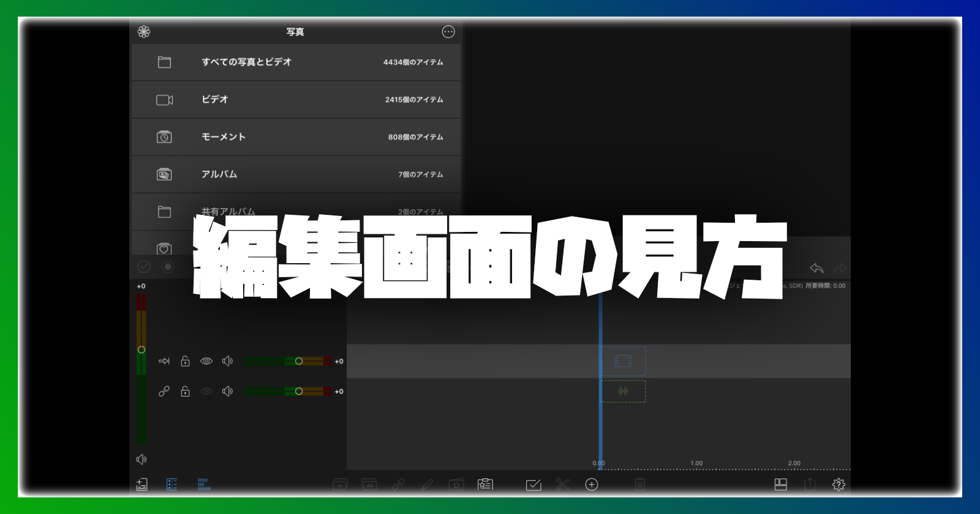Click the multiselect checkbox icon
The image size is (980, 514).
coord(533,485)
